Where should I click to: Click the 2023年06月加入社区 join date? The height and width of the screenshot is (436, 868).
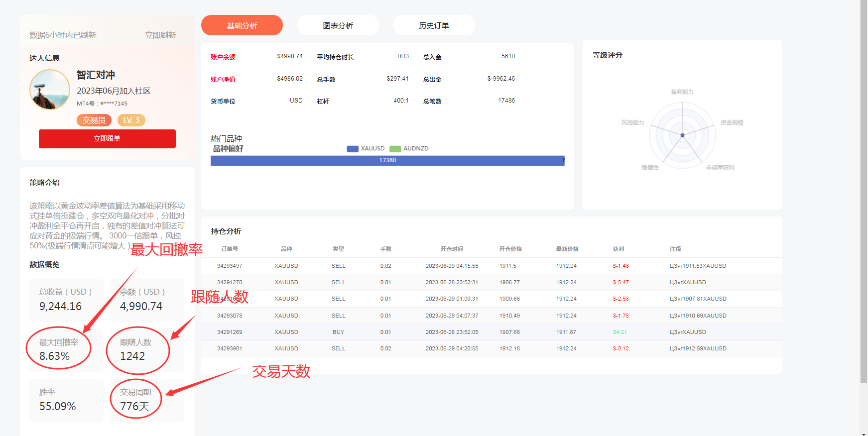(114, 91)
